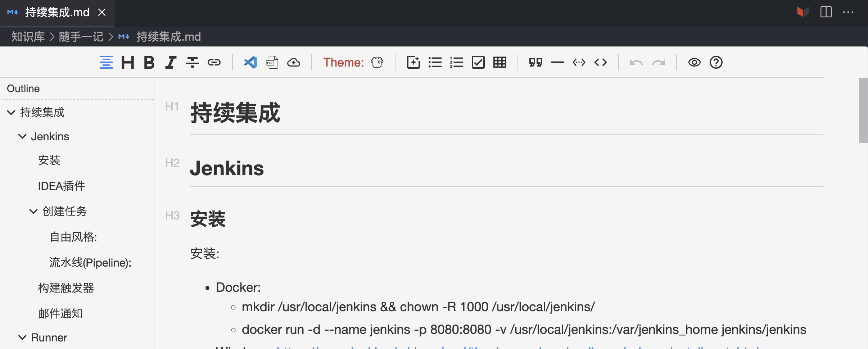Image resolution: width=868 pixels, height=349 pixels.
Task: Collapse the 持续集成 outline node
Action: coord(11,113)
